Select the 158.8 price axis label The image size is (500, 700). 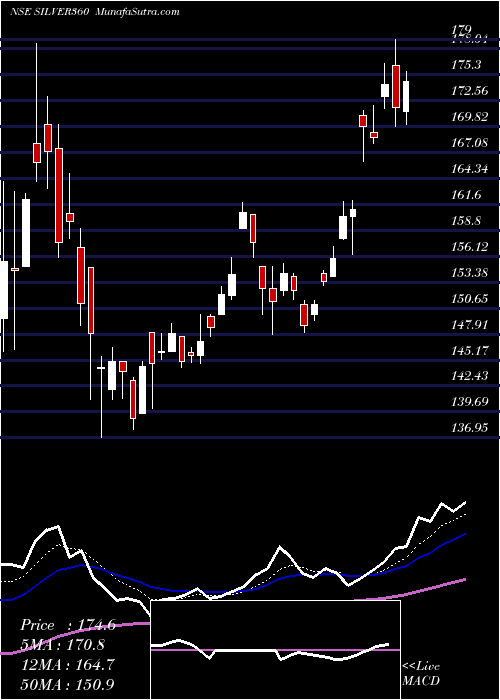466,221
